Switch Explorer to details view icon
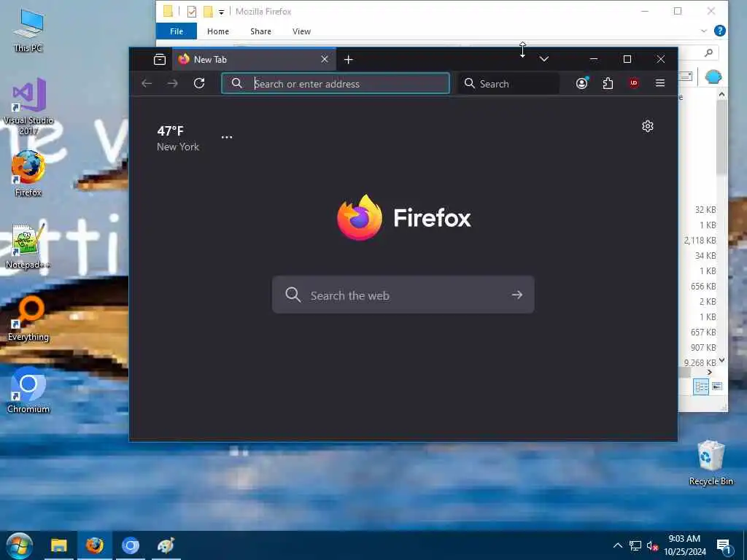747x560 pixels. point(701,386)
